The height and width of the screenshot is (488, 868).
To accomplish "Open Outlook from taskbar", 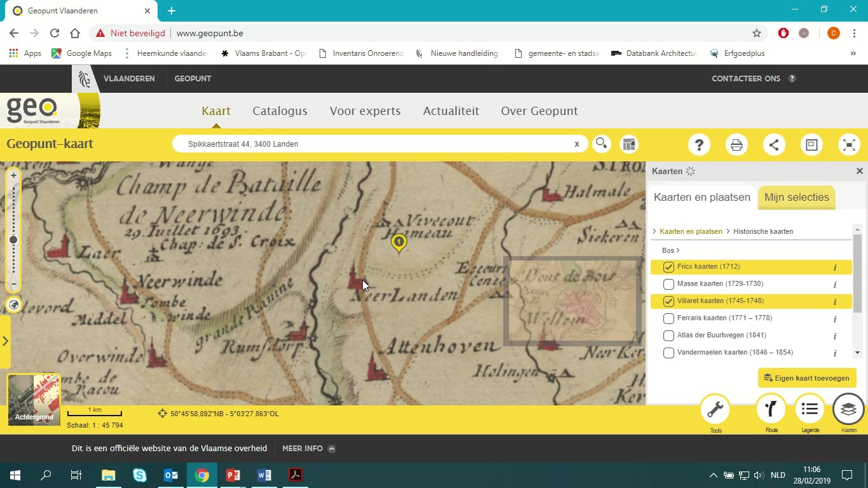I will click(x=171, y=475).
